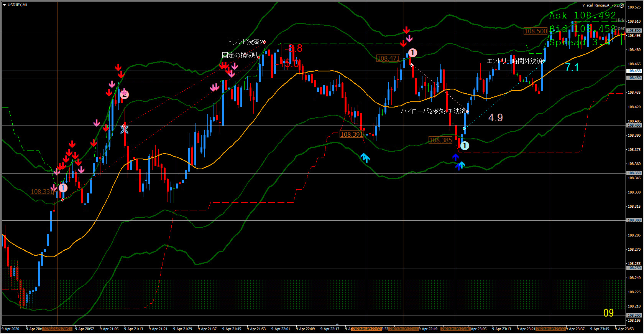This screenshot has height=334, width=644.
Task: Click the Spread 3.4 readout
Action: point(580,42)
